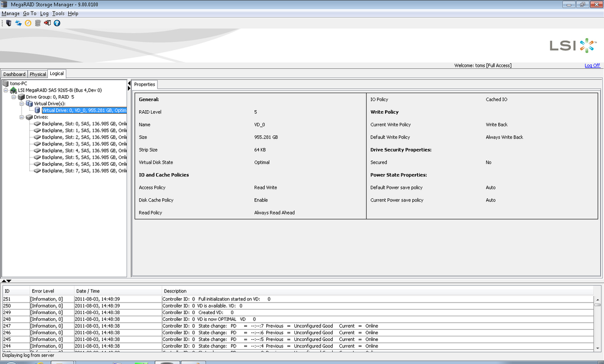Click the Log Off link
This screenshot has width=604, height=364.
[592, 65]
